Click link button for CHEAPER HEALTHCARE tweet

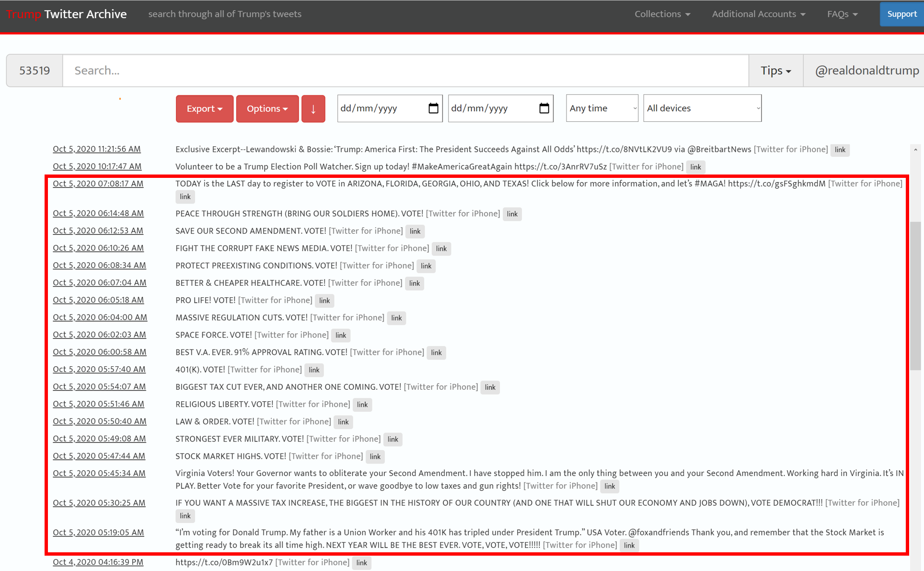pyautogui.click(x=415, y=283)
